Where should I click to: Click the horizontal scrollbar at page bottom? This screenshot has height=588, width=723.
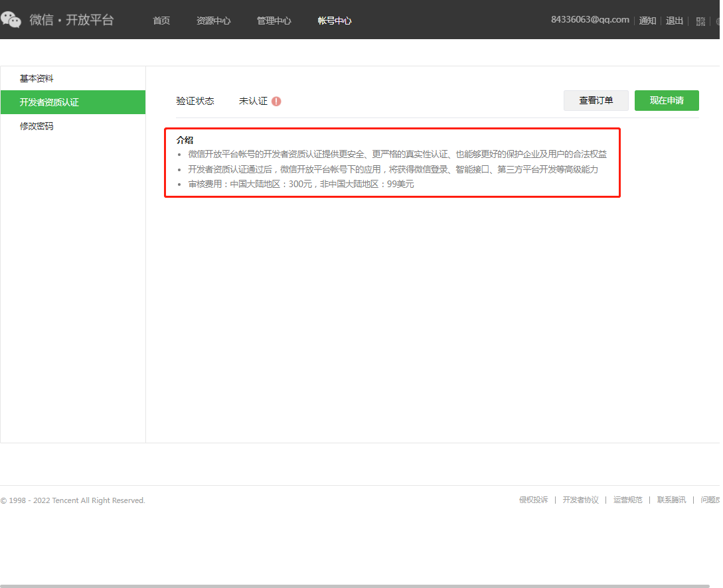[x=355, y=586]
